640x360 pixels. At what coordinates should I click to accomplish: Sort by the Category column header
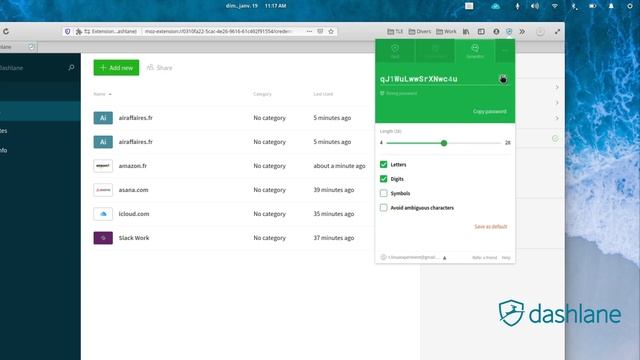click(262, 94)
